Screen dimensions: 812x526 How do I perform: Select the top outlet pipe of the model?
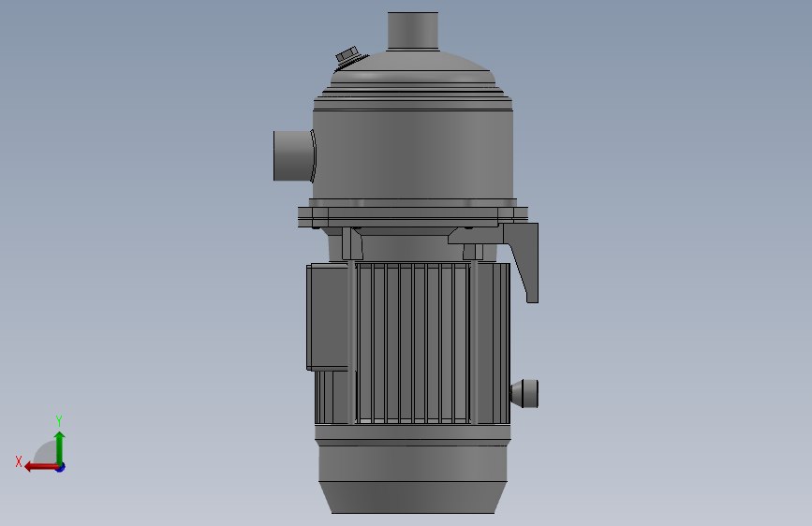(413, 31)
